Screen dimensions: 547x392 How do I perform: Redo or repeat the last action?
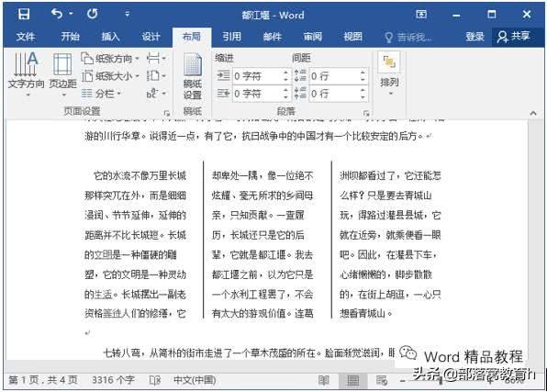[x=93, y=14]
